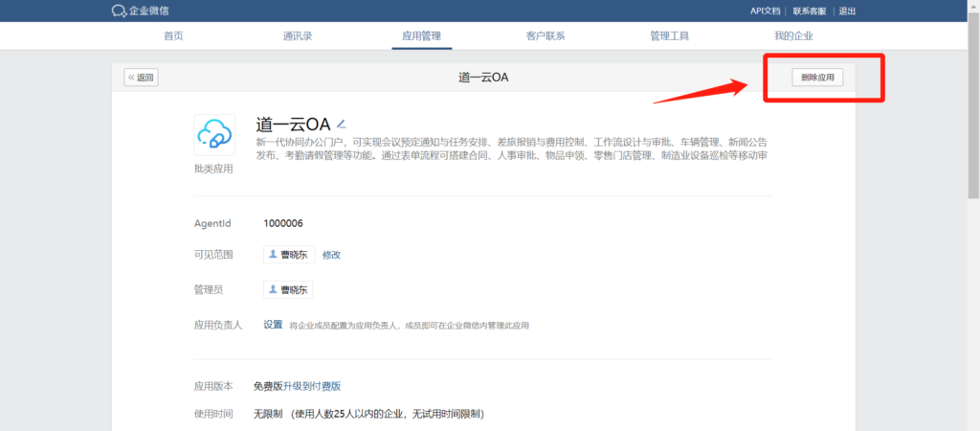Log out via the 退出 link
Viewport: 980px width, 431px height.
point(847,11)
